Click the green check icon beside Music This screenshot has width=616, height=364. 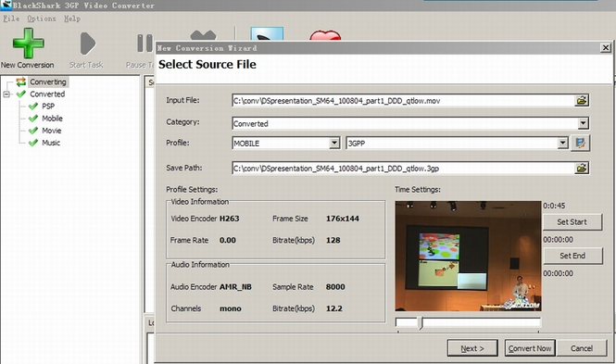pyautogui.click(x=33, y=143)
